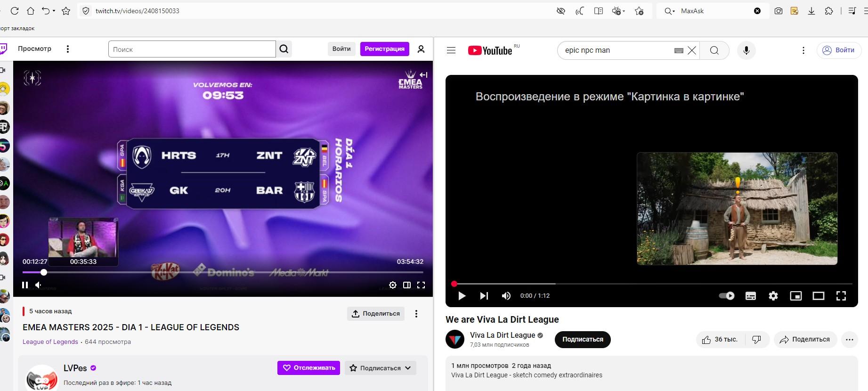Open YouTube hamburger guide menu
The image size is (868, 391).
click(x=451, y=50)
